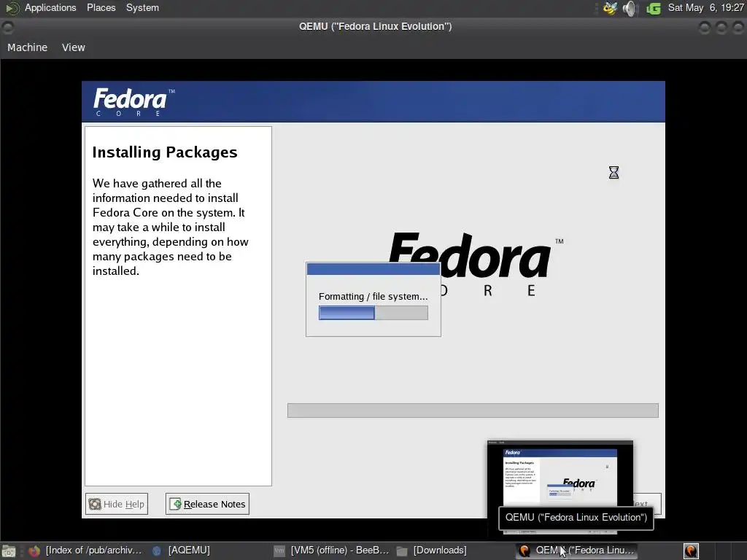Open the Applications menu

pos(50,7)
